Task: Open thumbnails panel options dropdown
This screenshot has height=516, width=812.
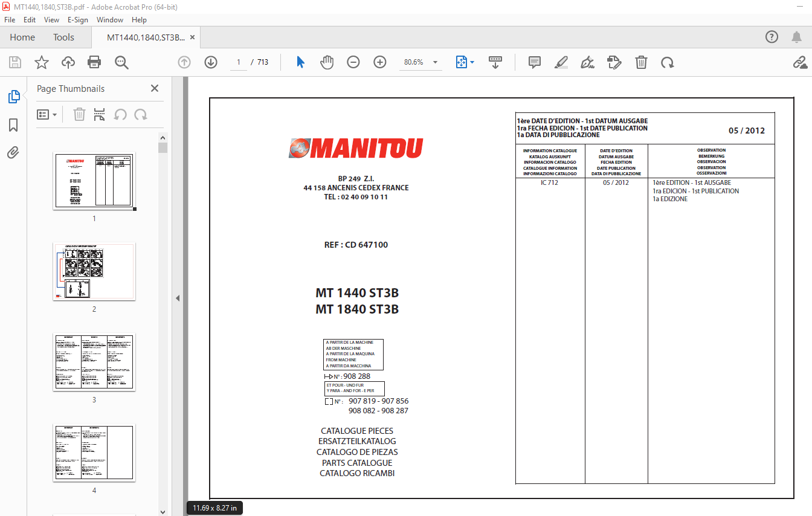Action: (47, 114)
